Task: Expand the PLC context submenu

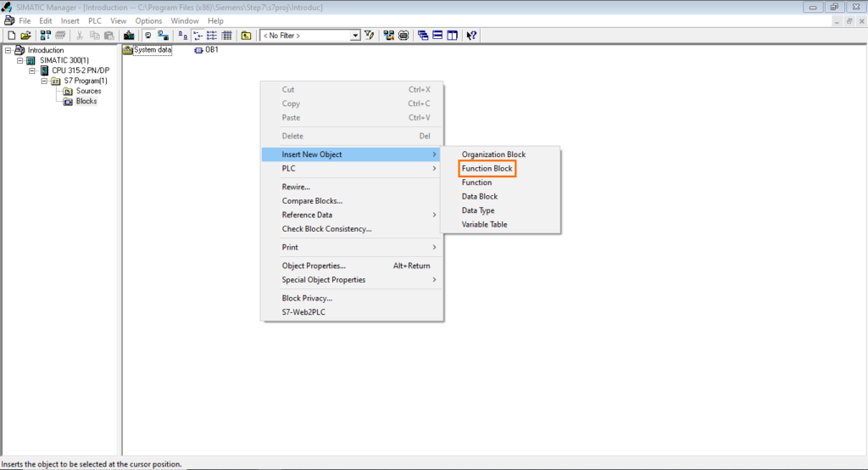Action: click(x=352, y=169)
